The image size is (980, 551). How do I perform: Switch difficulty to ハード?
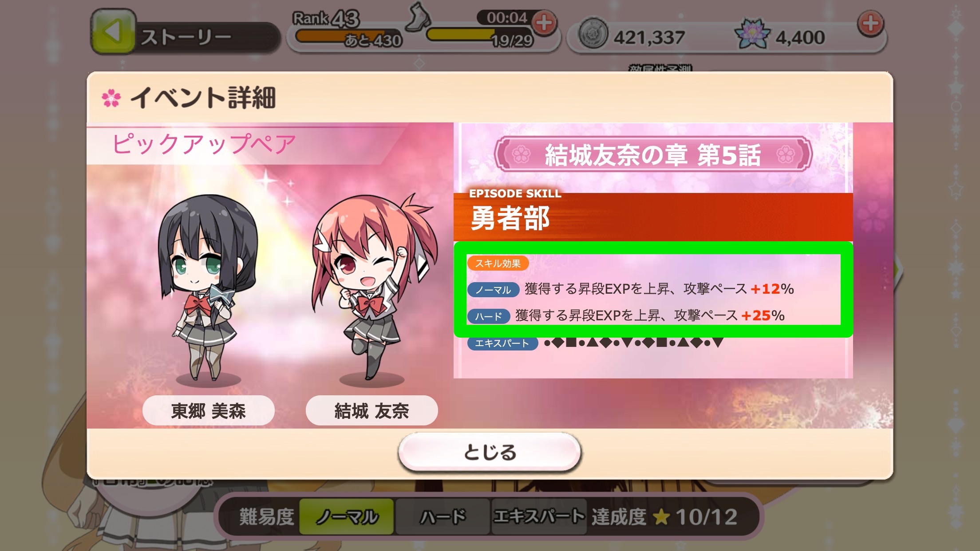pos(443,516)
